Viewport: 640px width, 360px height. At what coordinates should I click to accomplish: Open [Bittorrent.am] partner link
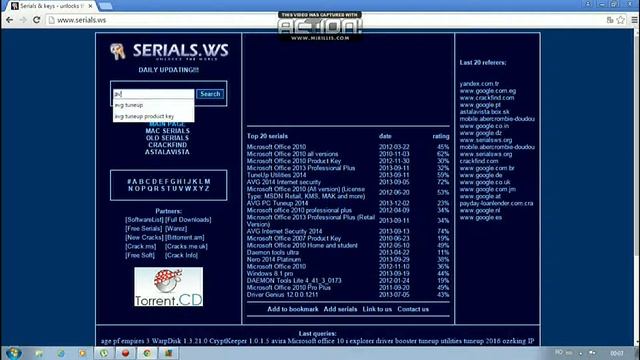pos(185,237)
